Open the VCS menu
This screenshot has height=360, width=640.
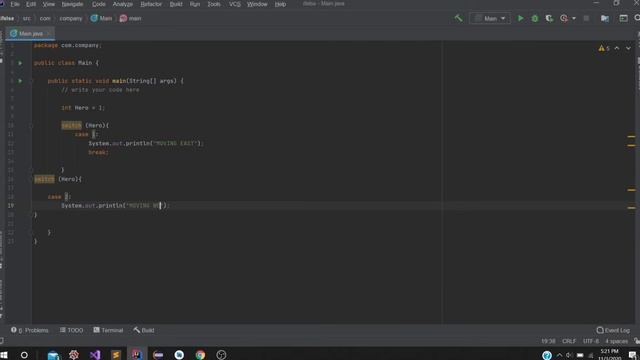(235, 4)
